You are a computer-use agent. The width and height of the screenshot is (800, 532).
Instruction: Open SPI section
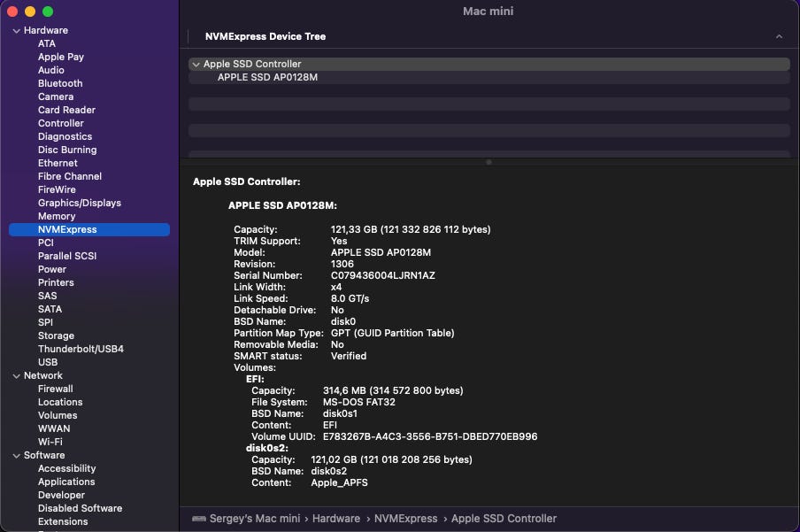pyautogui.click(x=45, y=323)
